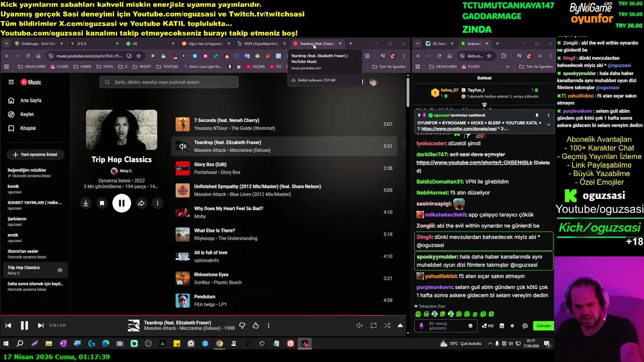
Task: Open the Rémy C. playlist author link
Action: click(122, 171)
